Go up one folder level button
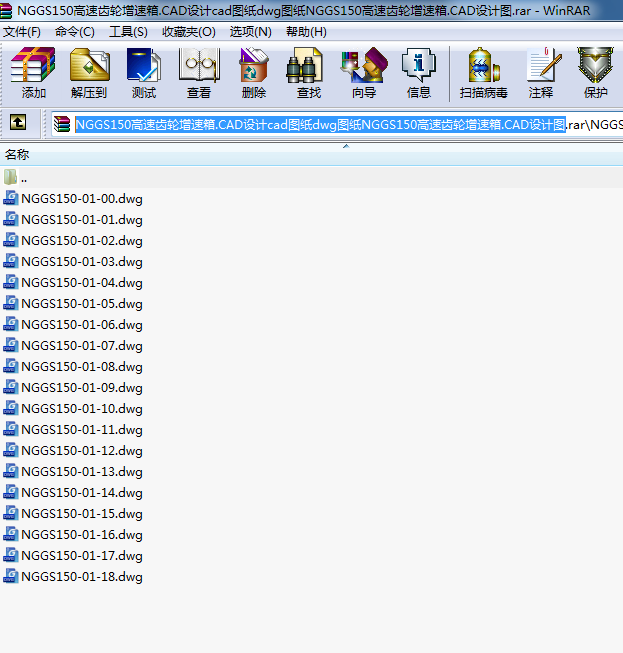 18,123
